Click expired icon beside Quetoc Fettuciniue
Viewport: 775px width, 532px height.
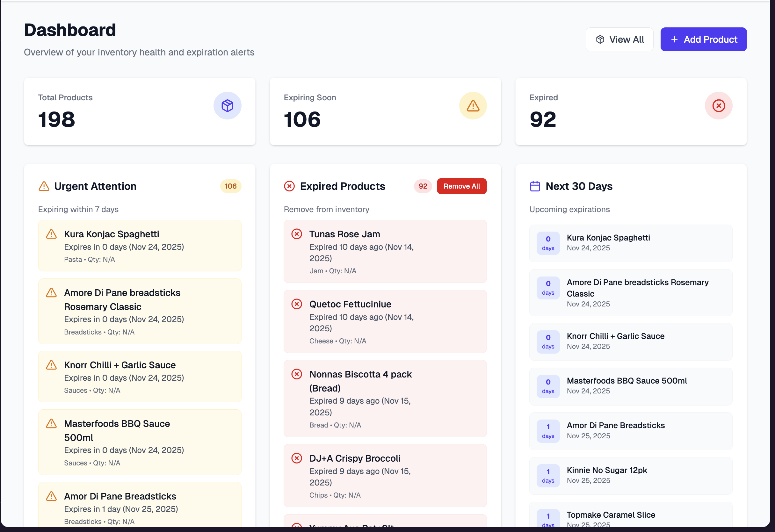(297, 304)
